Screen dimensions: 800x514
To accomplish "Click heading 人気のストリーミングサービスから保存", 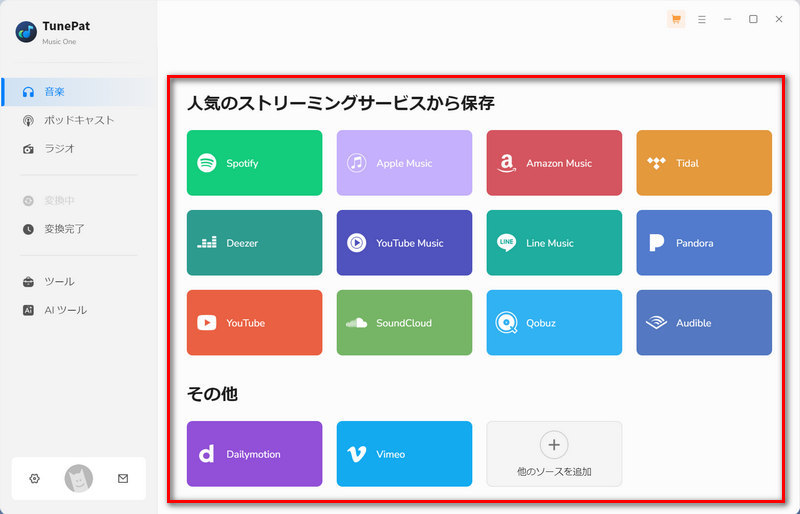I will [x=341, y=103].
